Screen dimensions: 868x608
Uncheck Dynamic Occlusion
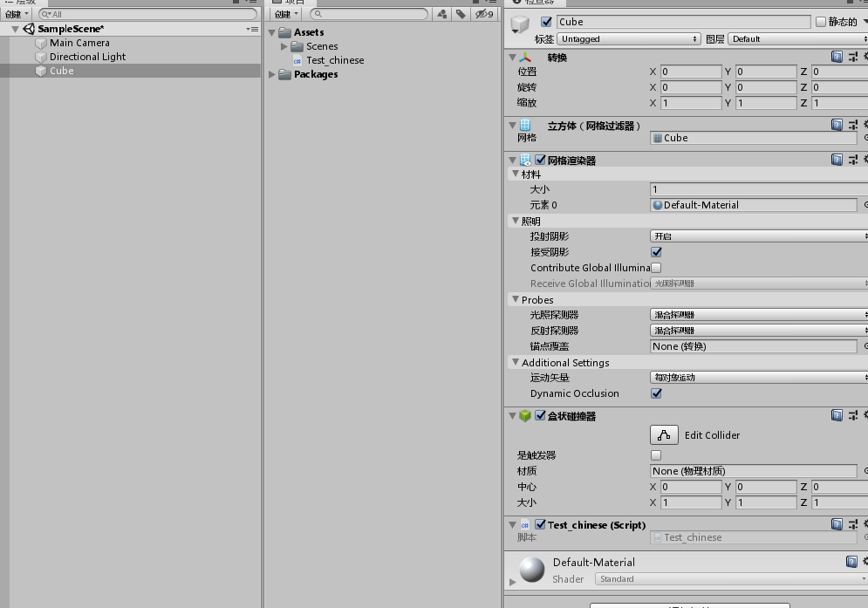click(655, 393)
